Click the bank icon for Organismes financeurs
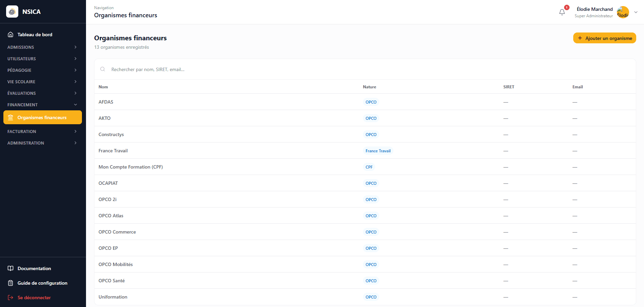This screenshot has width=644, height=307. [10, 117]
